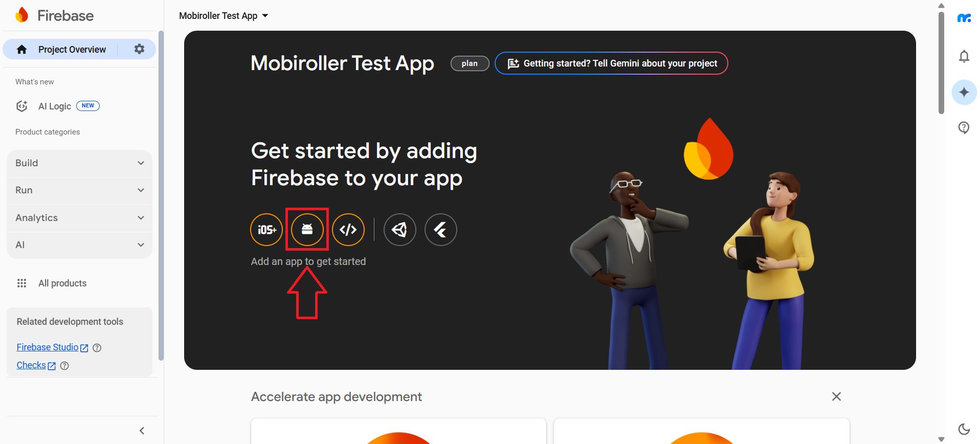Click page scrollbar up arrow
The height and width of the screenshot is (444, 980).
[x=941, y=6]
